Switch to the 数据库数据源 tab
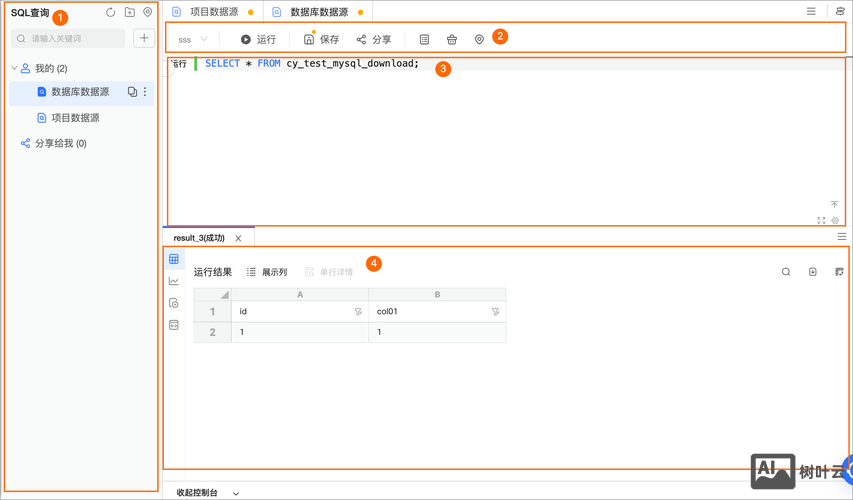 coord(319,12)
